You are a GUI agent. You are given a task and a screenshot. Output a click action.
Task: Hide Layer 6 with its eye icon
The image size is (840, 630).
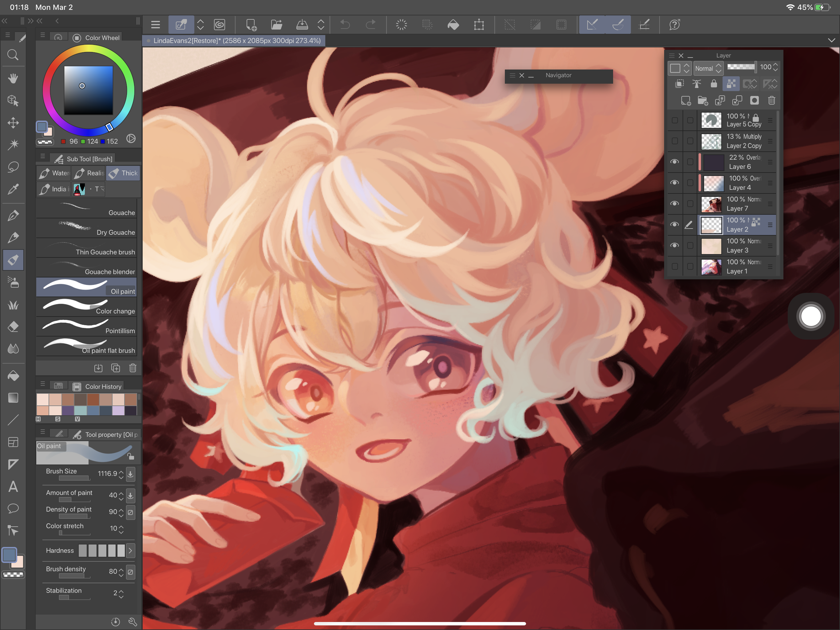pyautogui.click(x=675, y=162)
